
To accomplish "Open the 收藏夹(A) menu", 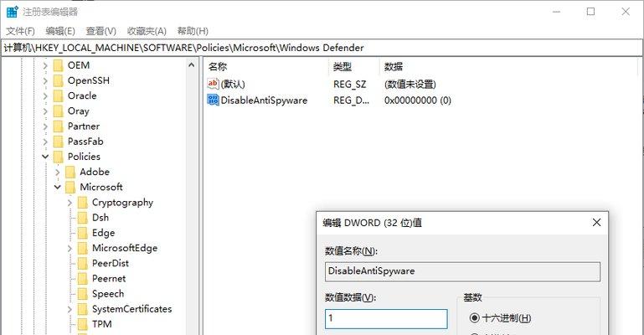I will pyautogui.click(x=147, y=31).
